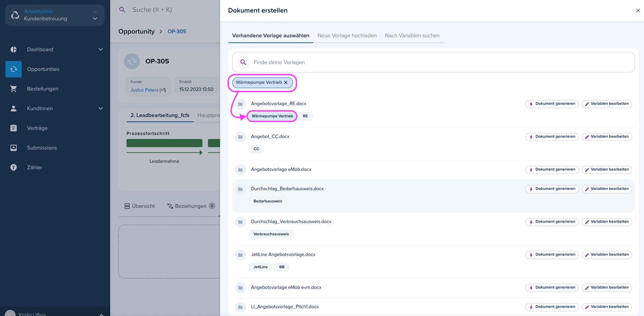This screenshot has height=316, width=644.
Task: Click the folder icon for JetiLine Angebotsvorlage.docx
Action: pos(240,255)
